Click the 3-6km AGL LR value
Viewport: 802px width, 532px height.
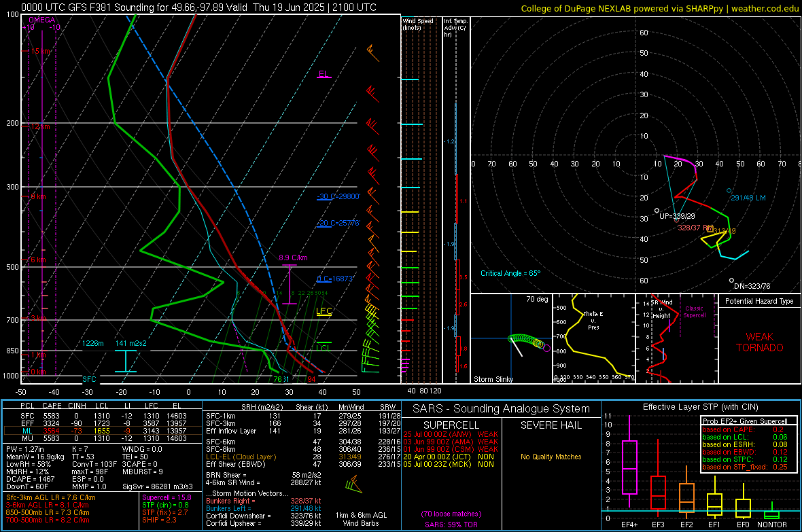tap(48, 505)
